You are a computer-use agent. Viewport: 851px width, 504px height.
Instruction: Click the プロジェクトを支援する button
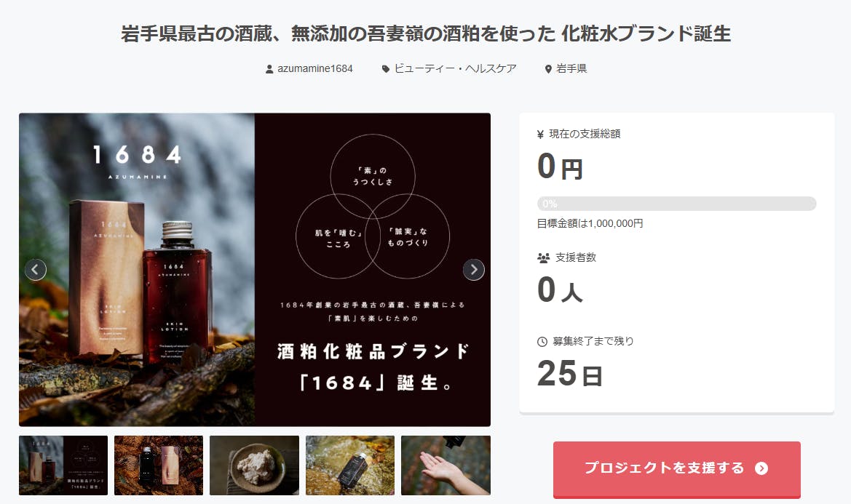[677, 469]
